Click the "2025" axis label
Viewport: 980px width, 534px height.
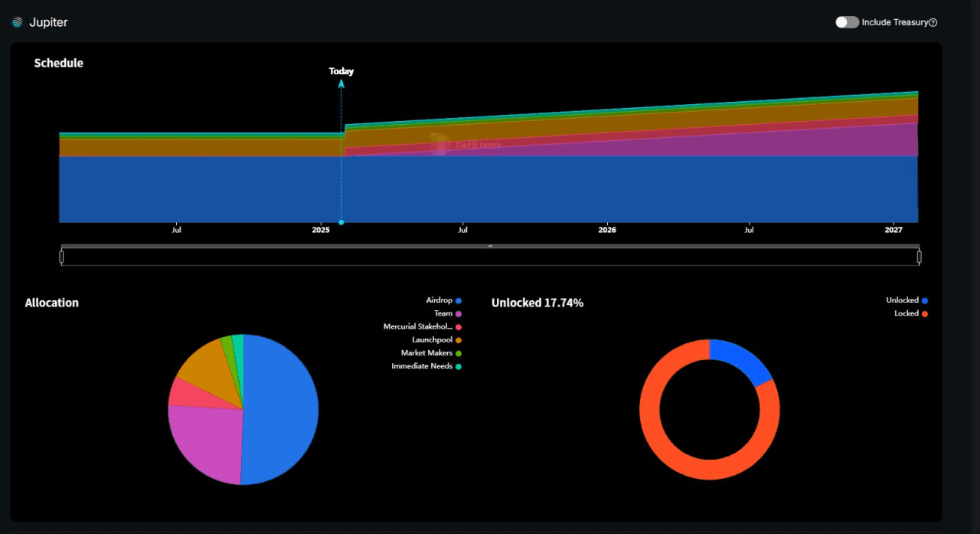coord(321,230)
